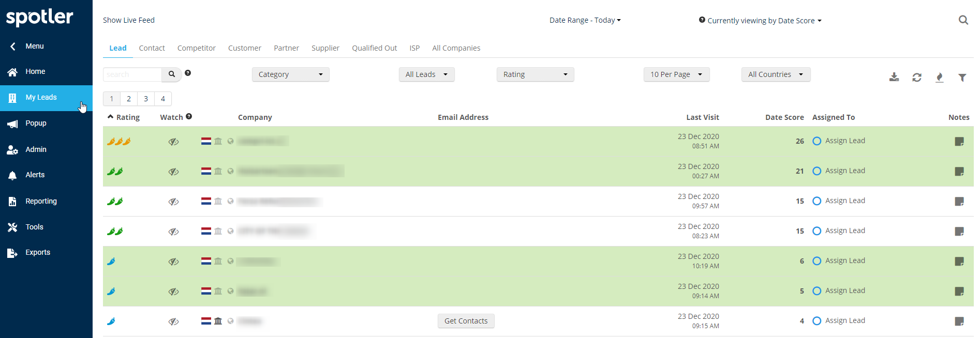This screenshot has width=980, height=338.
Task: Expand the Category dropdown
Action: (x=290, y=74)
